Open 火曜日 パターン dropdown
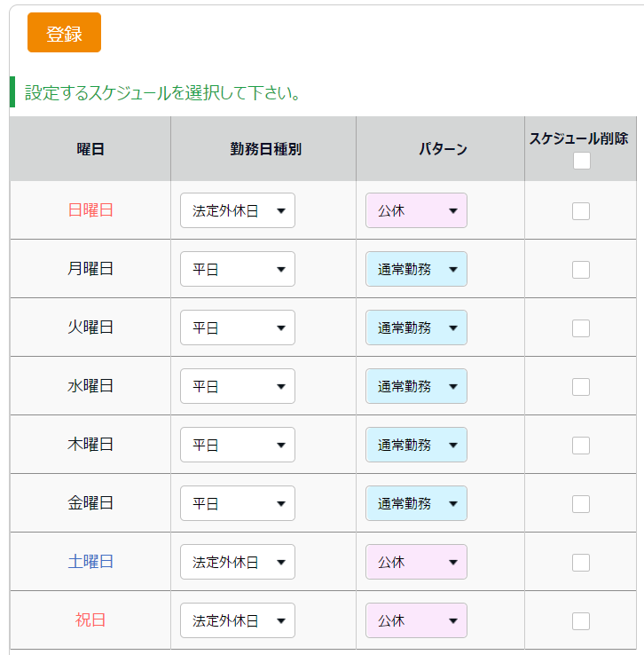Screen dimensions: 644x655 [x=416, y=327]
